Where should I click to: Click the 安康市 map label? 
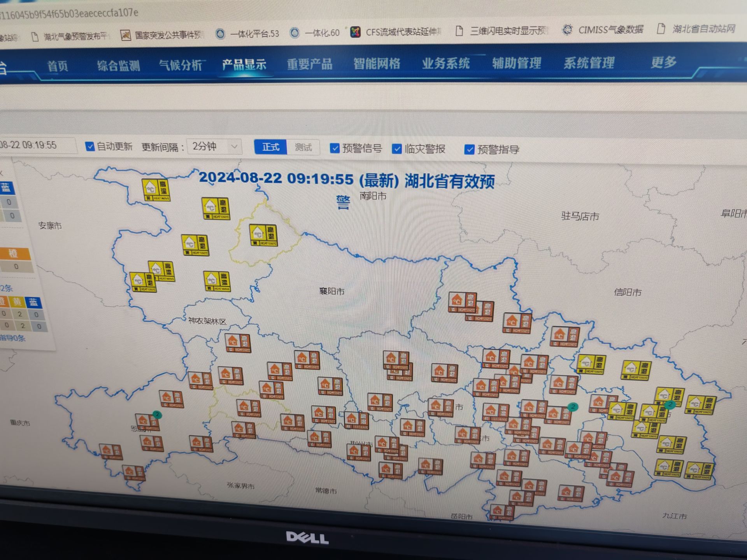[50, 226]
